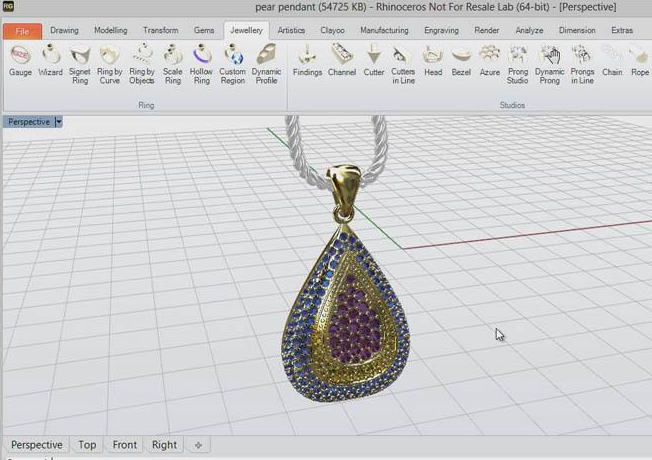Viewport: 652px width, 460px height.
Task: Select the Cutter tool
Action: click(x=374, y=61)
